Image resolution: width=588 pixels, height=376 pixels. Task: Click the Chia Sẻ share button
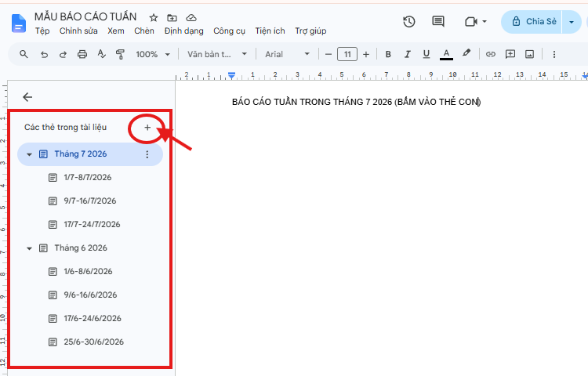coord(532,22)
